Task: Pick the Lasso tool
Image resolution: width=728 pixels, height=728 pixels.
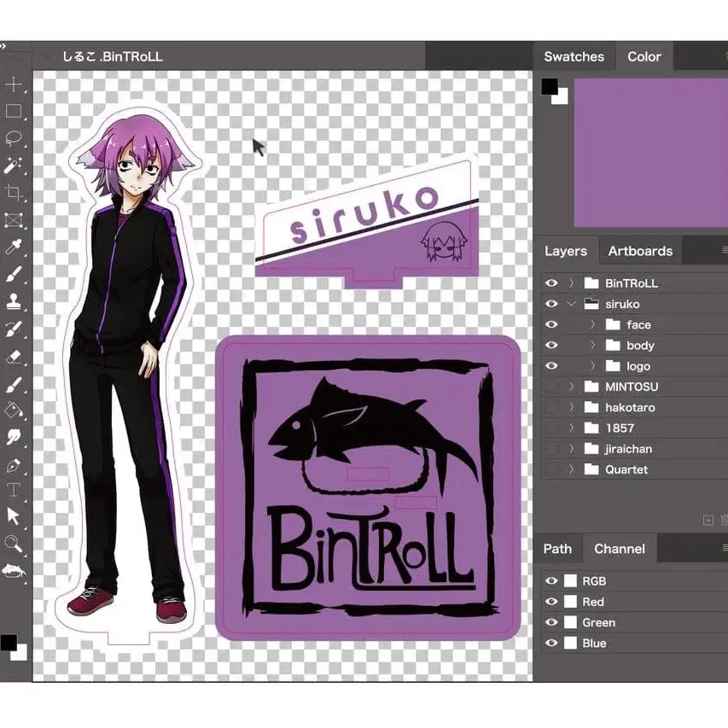Action: click(x=14, y=138)
